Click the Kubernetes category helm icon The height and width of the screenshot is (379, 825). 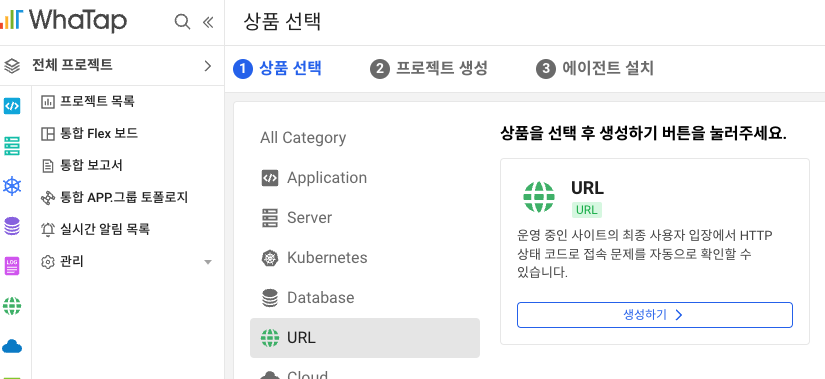[x=270, y=258]
